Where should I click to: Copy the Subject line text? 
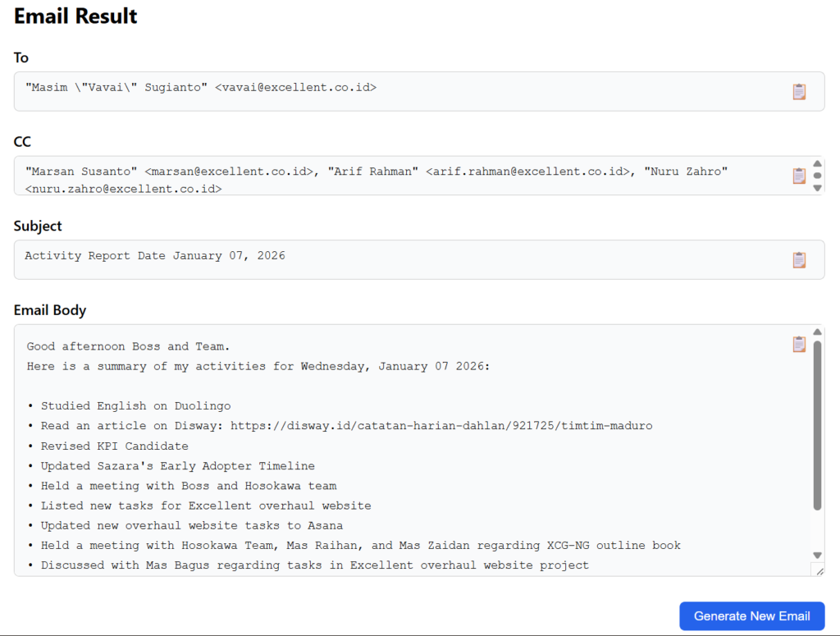point(799,260)
